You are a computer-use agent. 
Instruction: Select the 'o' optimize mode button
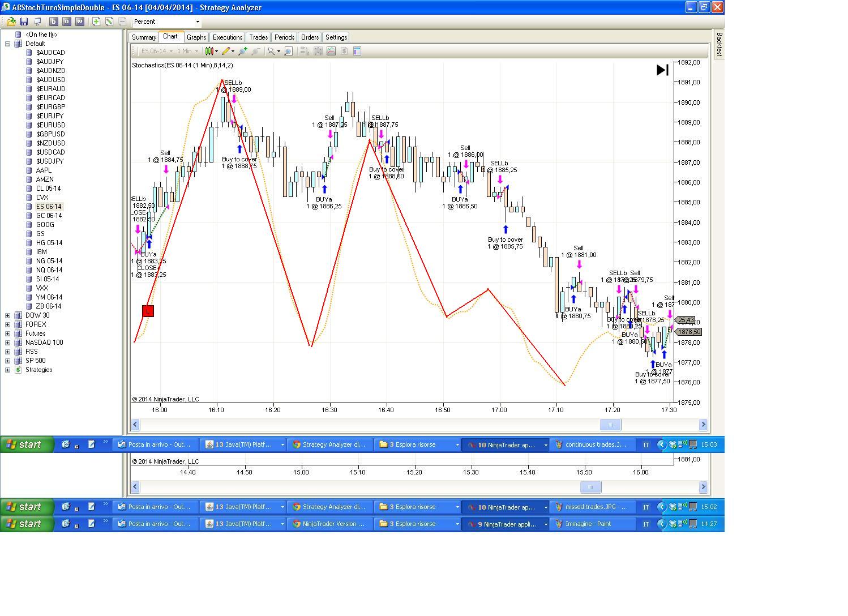(x=67, y=22)
